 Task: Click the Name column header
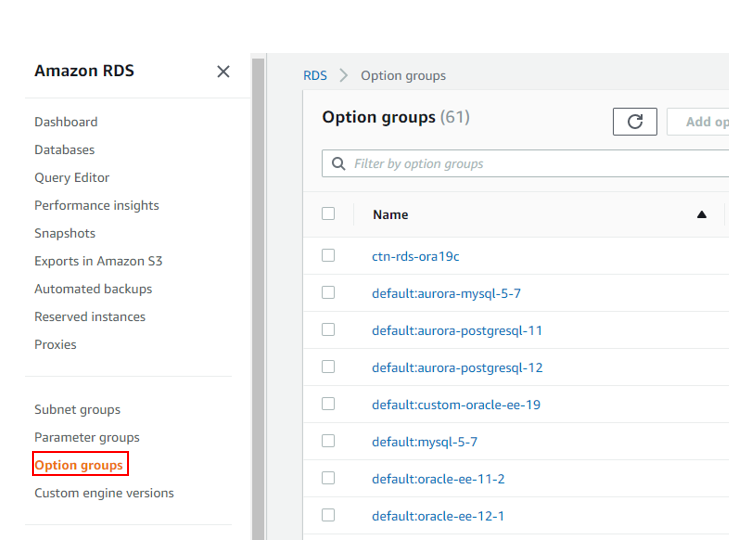point(391,215)
